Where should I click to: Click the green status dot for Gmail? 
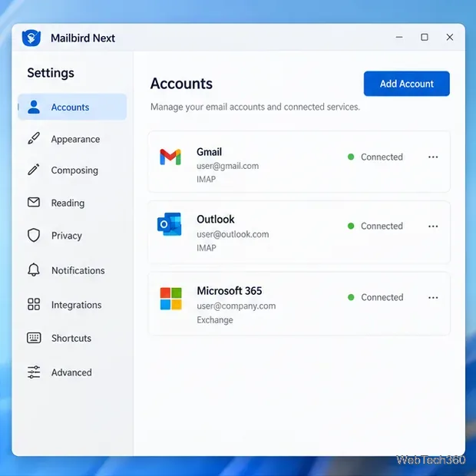(x=351, y=157)
